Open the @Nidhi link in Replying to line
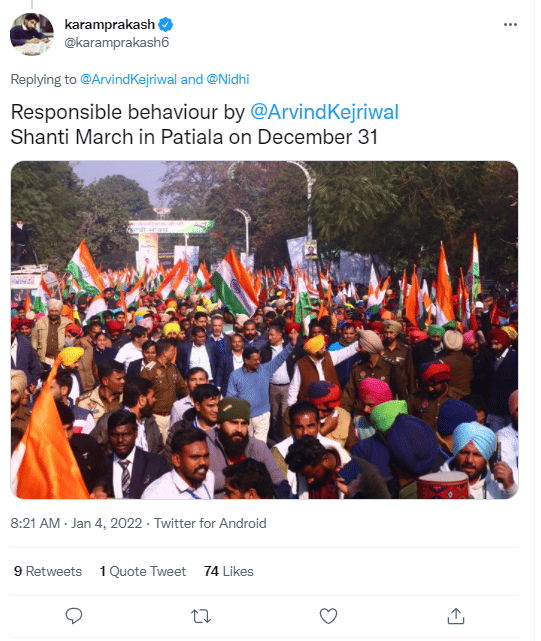 [228, 79]
